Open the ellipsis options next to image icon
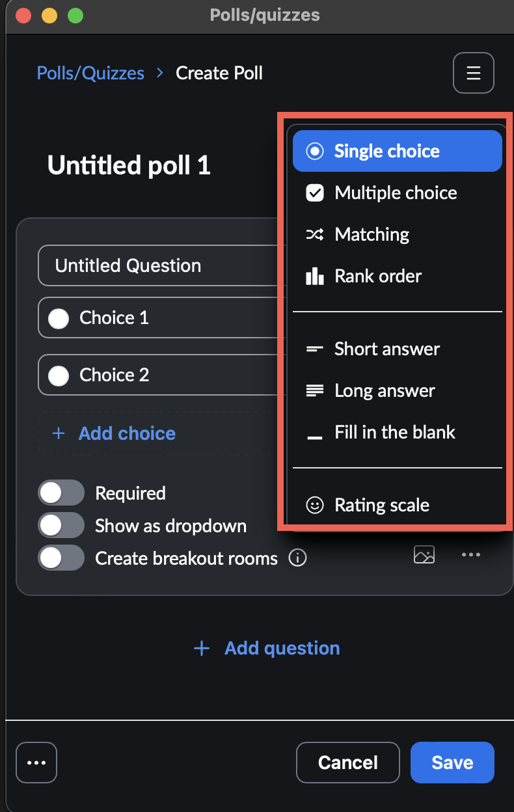The width and height of the screenshot is (514, 812). (470, 554)
